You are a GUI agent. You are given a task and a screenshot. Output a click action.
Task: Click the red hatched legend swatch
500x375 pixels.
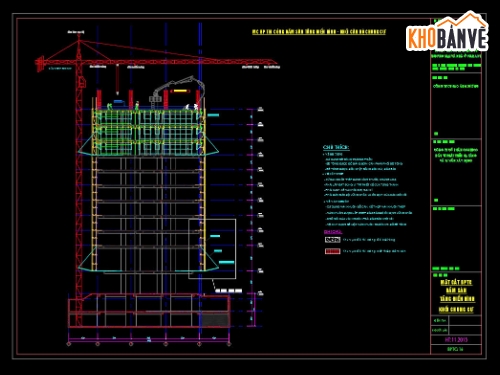333,251
